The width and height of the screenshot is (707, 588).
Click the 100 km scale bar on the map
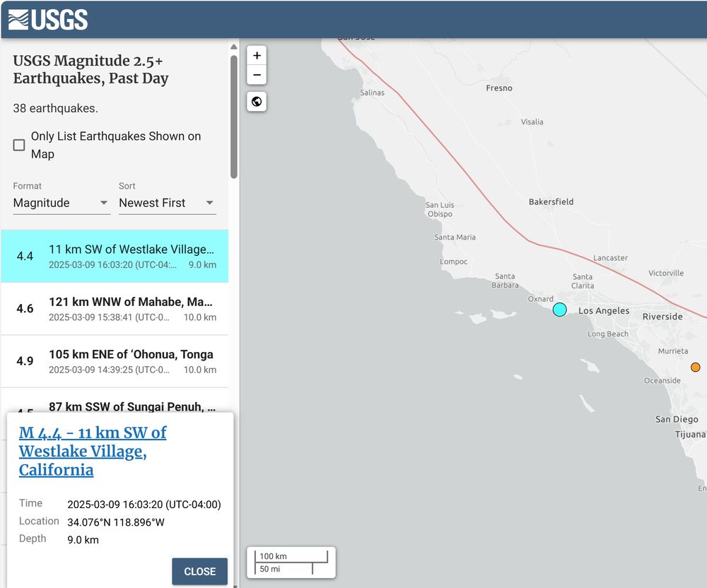pyautogui.click(x=290, y=556)
